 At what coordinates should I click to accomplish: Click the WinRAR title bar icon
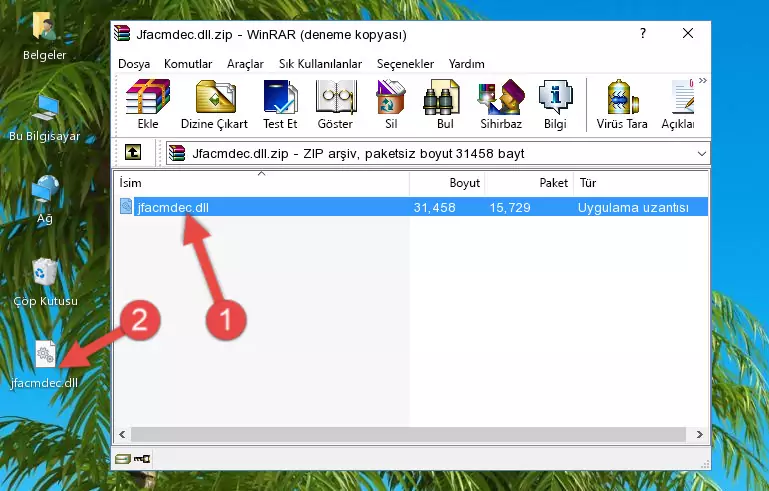pyautogui.click(x=122, y=33)
